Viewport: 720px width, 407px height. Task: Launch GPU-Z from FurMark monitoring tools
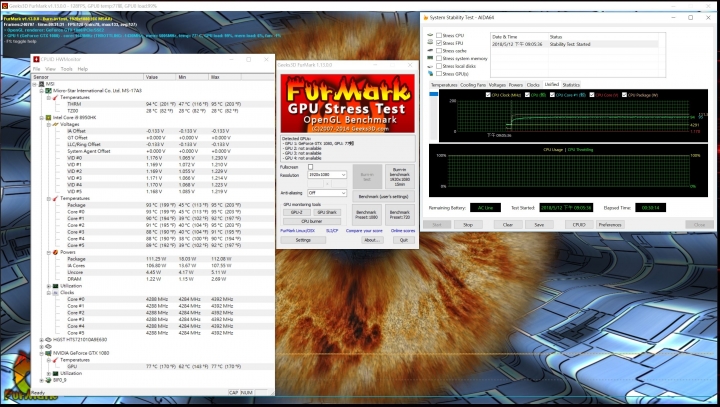(296, 212)
